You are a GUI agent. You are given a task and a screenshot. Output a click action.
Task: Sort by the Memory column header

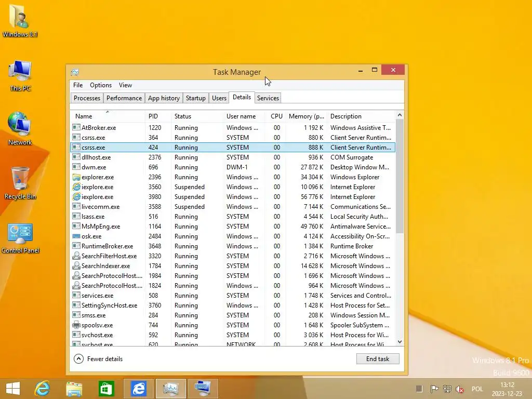(306, 116)
